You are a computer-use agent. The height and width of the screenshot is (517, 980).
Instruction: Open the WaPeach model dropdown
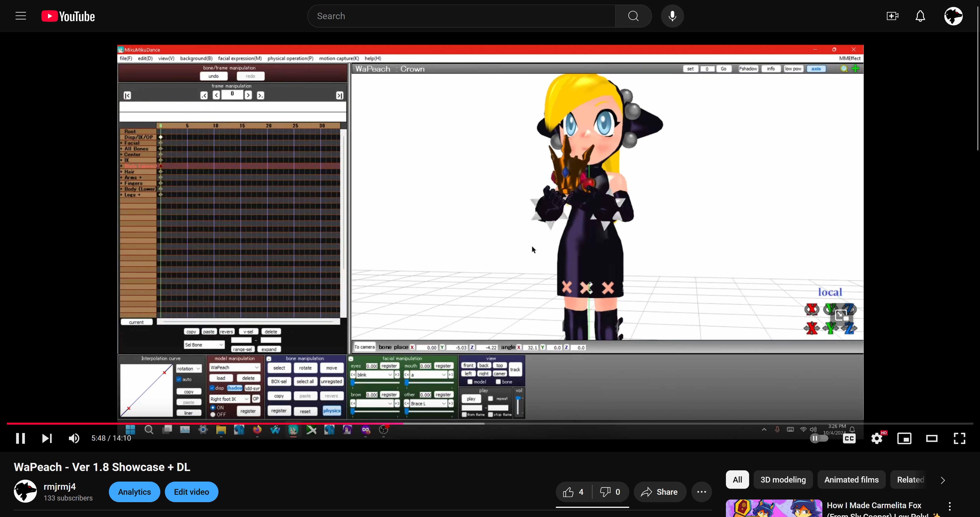[x=235, y=367]
